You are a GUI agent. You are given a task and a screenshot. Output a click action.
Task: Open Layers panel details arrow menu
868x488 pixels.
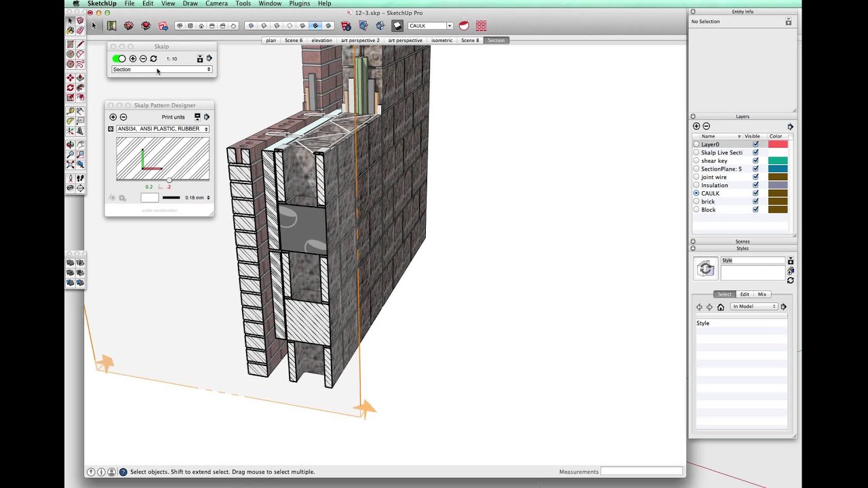790,127
